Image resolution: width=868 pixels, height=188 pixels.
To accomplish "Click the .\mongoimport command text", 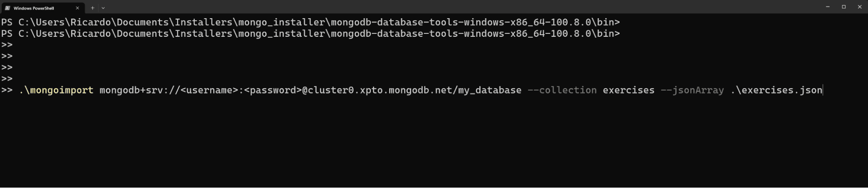I will coord(56,90).
